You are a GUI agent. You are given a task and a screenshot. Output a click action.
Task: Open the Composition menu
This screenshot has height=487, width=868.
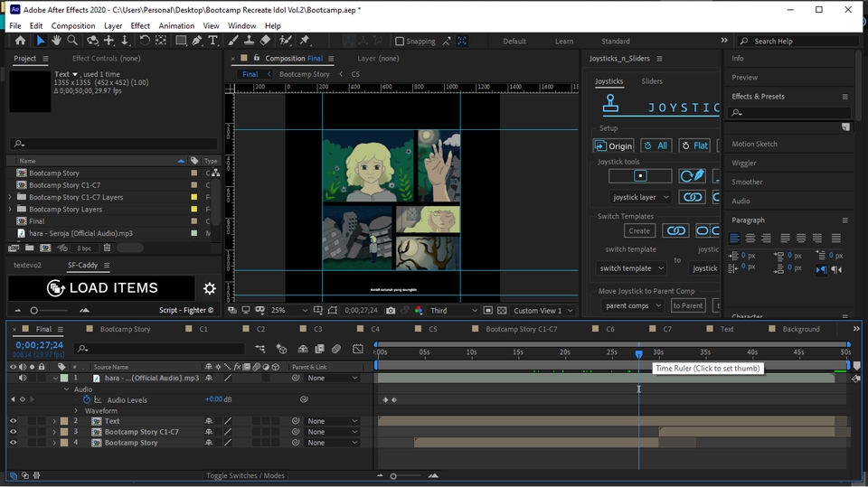click(x=73, y=25)
